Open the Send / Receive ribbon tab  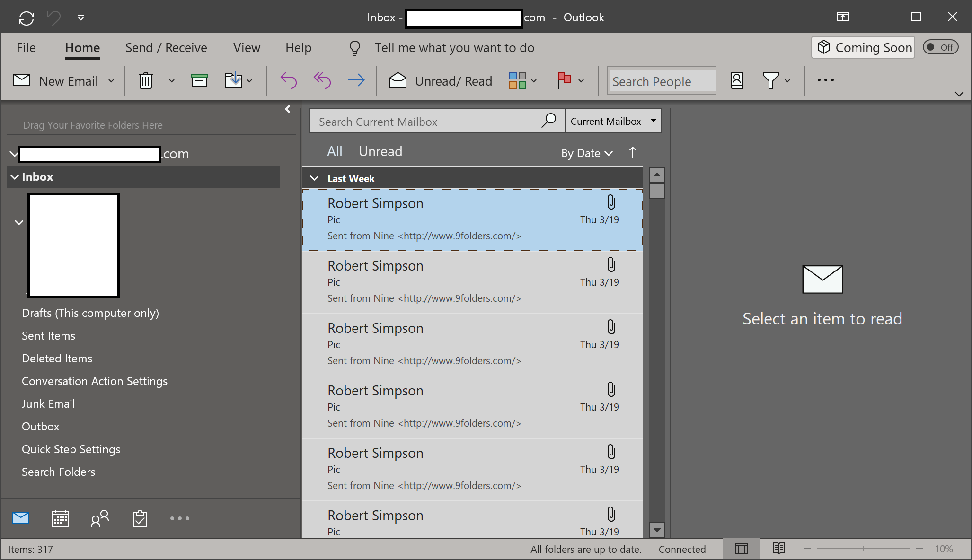coord(166,48)
